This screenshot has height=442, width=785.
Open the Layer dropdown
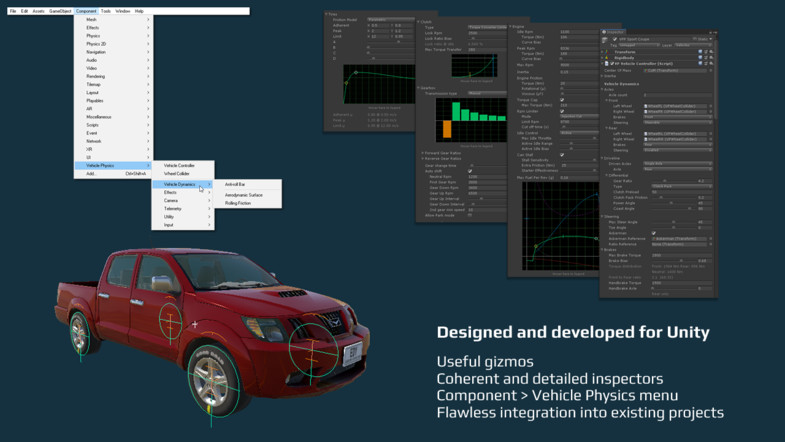point(692,45)
